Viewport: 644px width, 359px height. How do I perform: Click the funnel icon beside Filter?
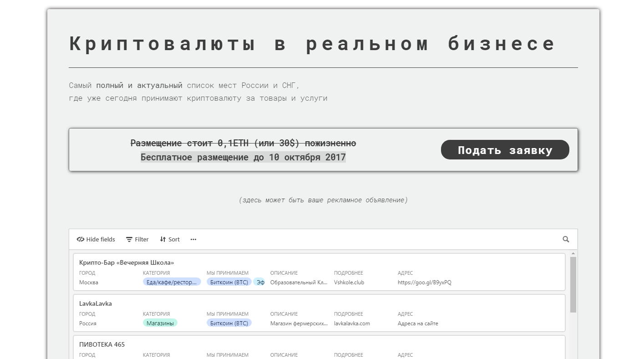click(130, 239)
